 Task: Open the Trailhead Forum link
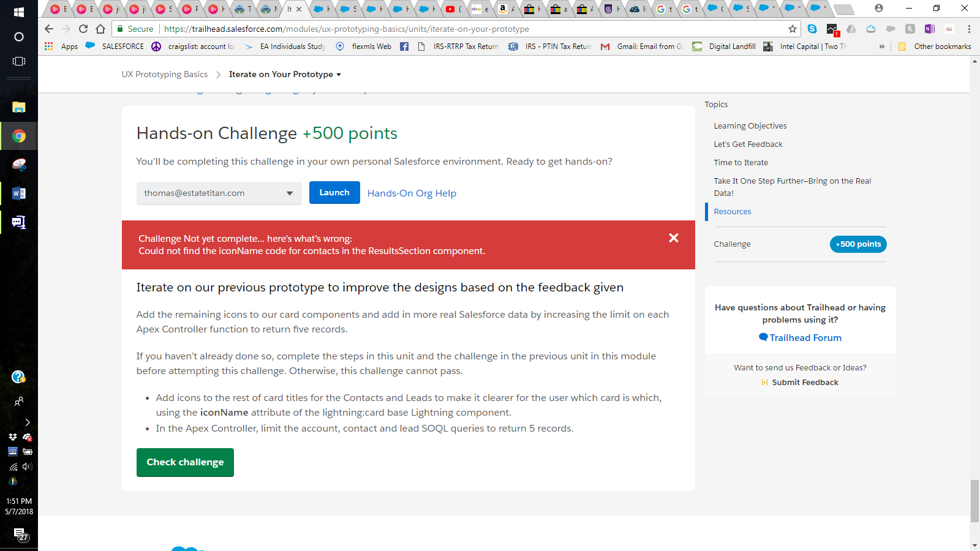(805, 338)
